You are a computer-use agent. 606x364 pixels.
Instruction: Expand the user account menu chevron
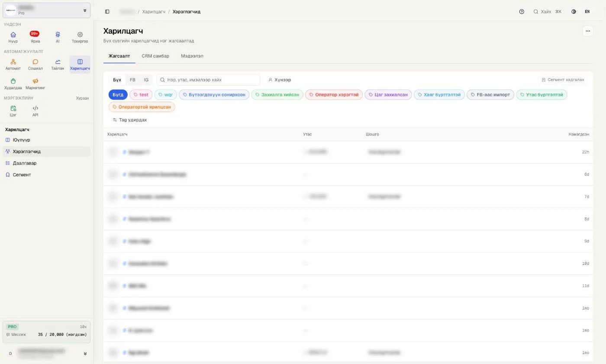pyautogui.click(x=85, y=354)
